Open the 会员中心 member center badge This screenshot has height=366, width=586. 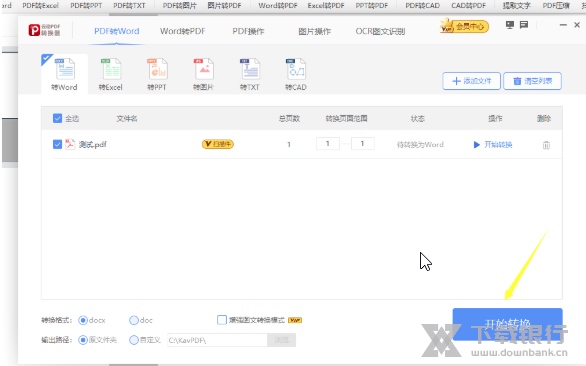pos(465,26)
